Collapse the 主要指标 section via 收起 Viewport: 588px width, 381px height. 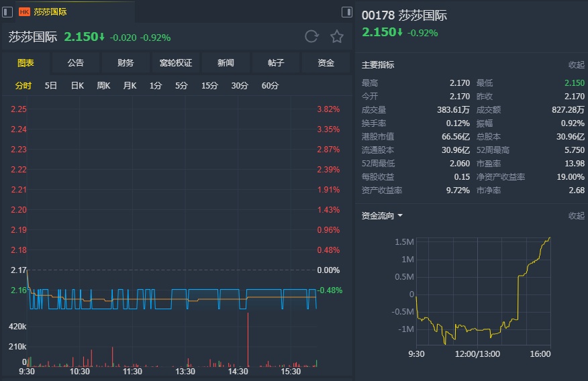[577, 65]
